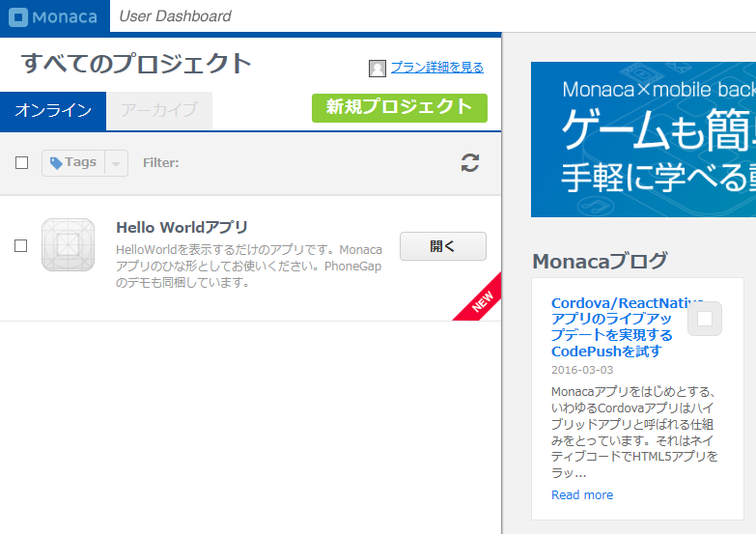The image size is (756, 534).
Task: Click the Tags button
Action: pyautogui.click(x=73, y=163)
